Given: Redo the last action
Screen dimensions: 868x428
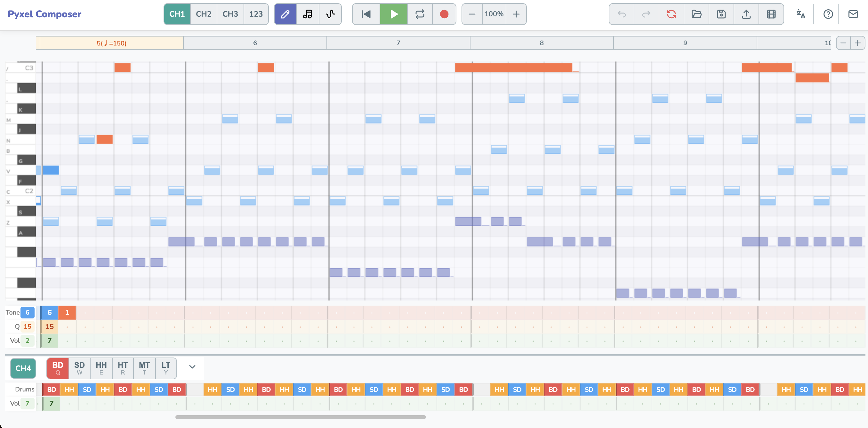Looking at the screenshot, I should pyautogui.click(x=646, y=14).
